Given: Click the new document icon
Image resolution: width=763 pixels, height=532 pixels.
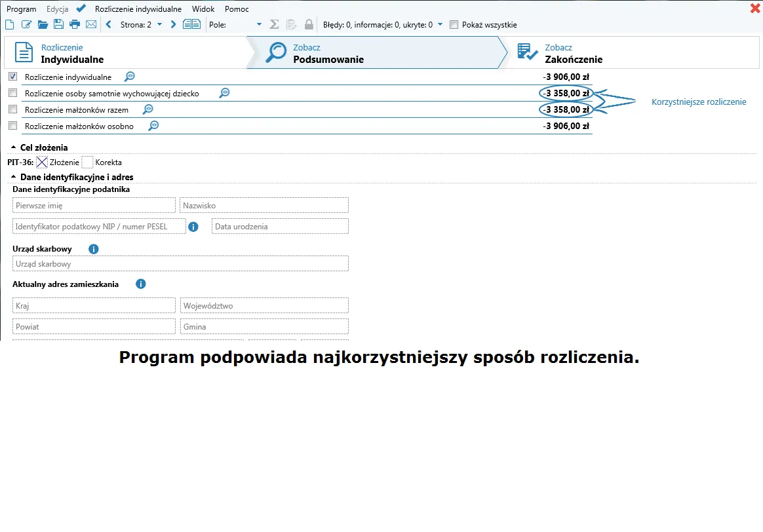Looking at the screenshot, I should coord(9,25).
